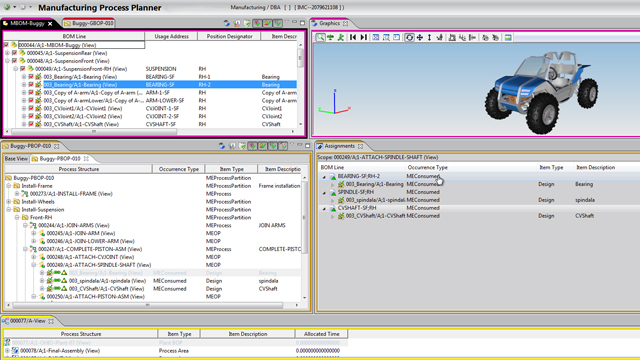
Task: Select the Graphics tab
Action: [329, 23]
